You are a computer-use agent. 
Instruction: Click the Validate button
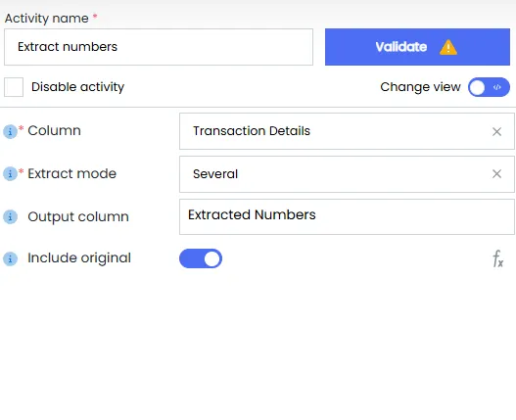[417, 47]
